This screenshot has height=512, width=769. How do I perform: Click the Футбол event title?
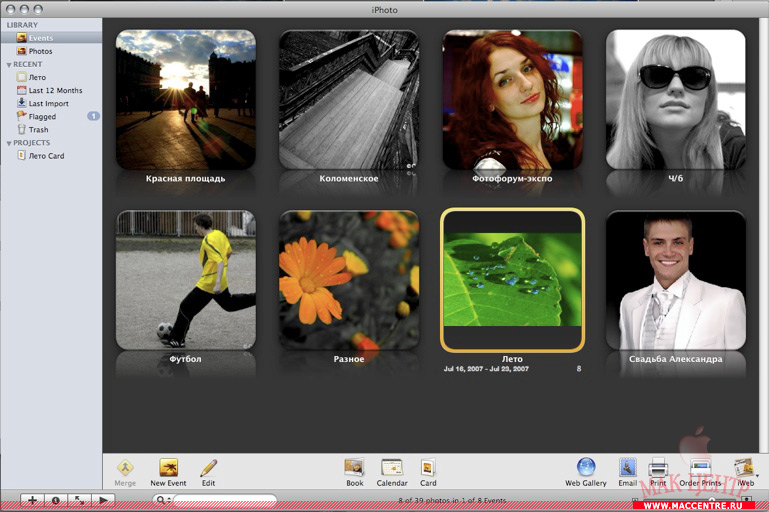click(185, 359)
